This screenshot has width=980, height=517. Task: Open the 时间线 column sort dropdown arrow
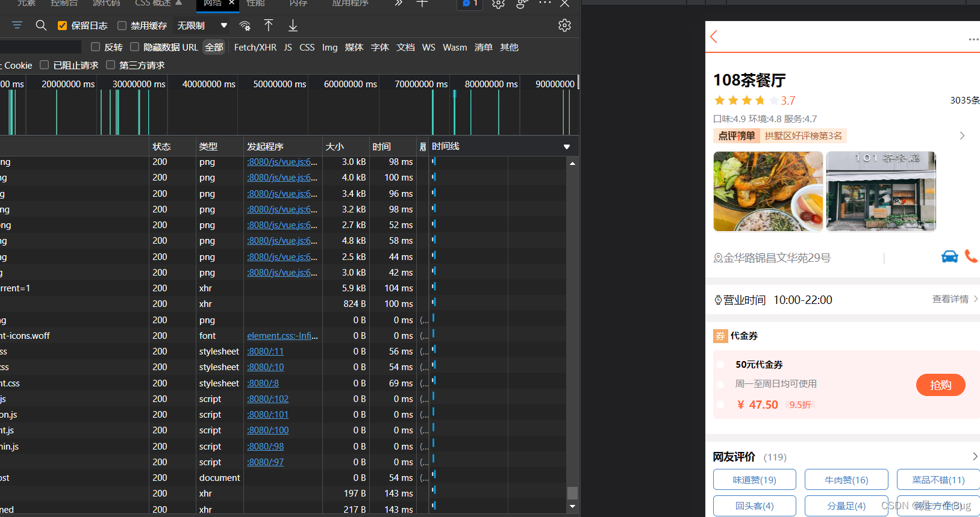(566, 147)
